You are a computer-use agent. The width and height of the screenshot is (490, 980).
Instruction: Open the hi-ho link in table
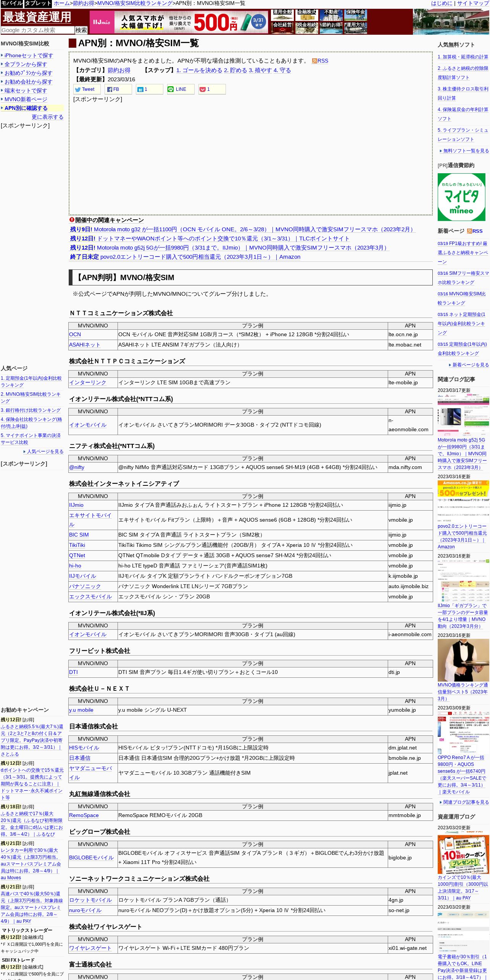point(75,566)
